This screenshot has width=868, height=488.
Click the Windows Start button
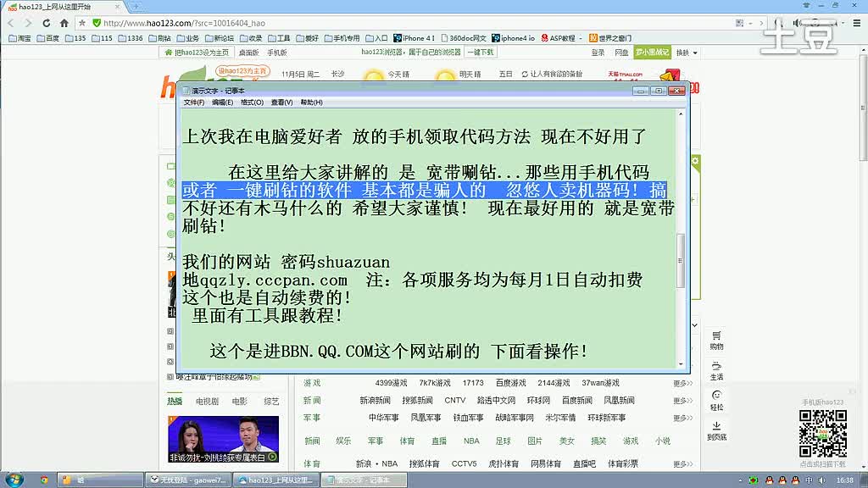tap(14, 480)
